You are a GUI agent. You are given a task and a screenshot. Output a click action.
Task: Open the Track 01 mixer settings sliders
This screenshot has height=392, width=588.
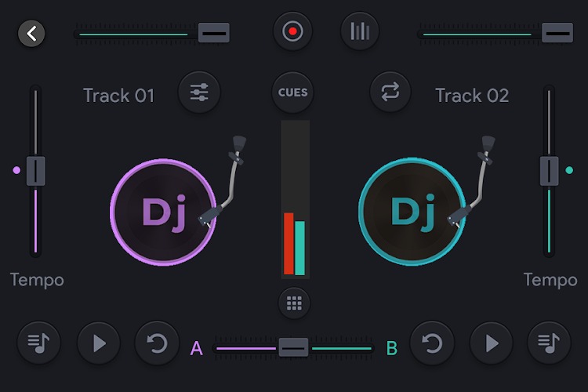[x=199, y=93]
